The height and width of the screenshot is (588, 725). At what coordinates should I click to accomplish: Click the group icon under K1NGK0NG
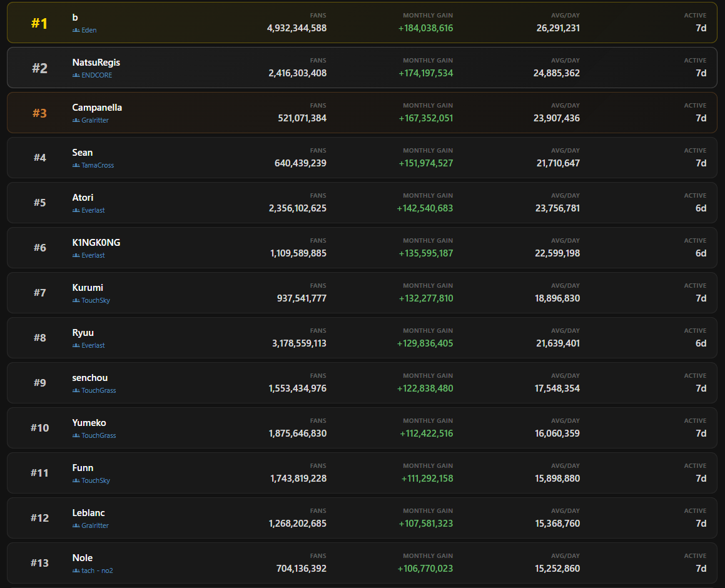click(x=76, y=255)
